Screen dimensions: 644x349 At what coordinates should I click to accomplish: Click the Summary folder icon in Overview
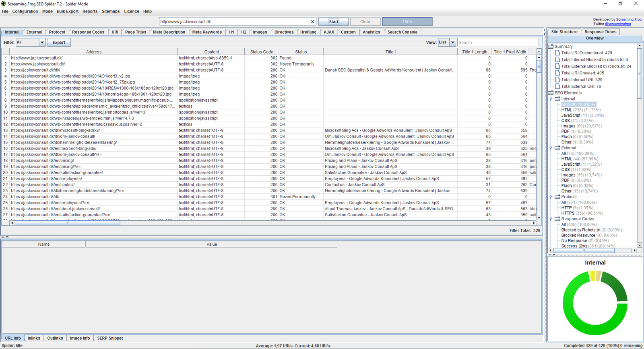point(551,46)
